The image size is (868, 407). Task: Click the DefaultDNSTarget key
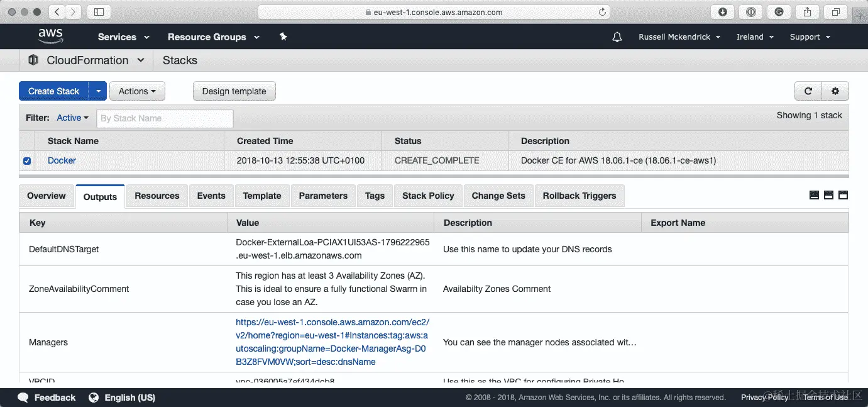point(64,249)
